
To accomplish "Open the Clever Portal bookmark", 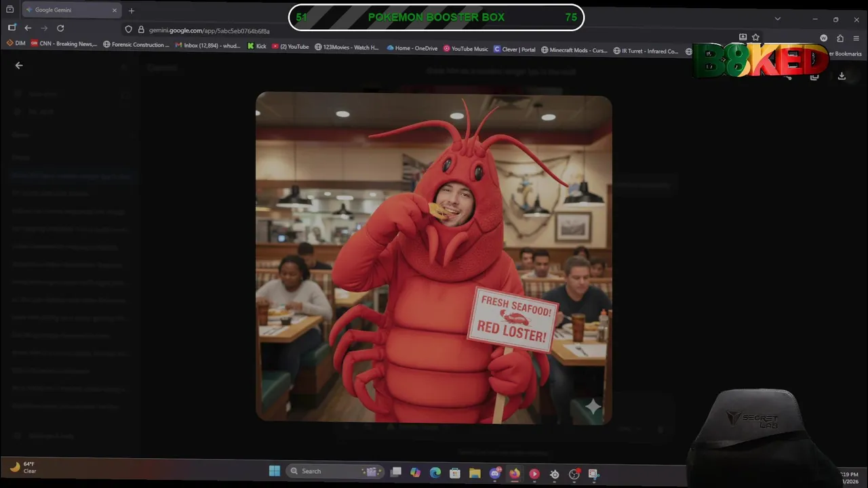I will tap(515, 49).
